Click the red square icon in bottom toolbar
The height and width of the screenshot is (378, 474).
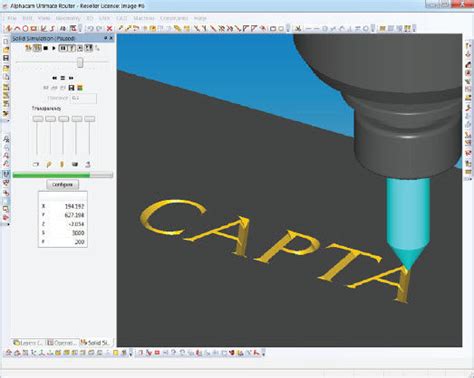(157, 353)
